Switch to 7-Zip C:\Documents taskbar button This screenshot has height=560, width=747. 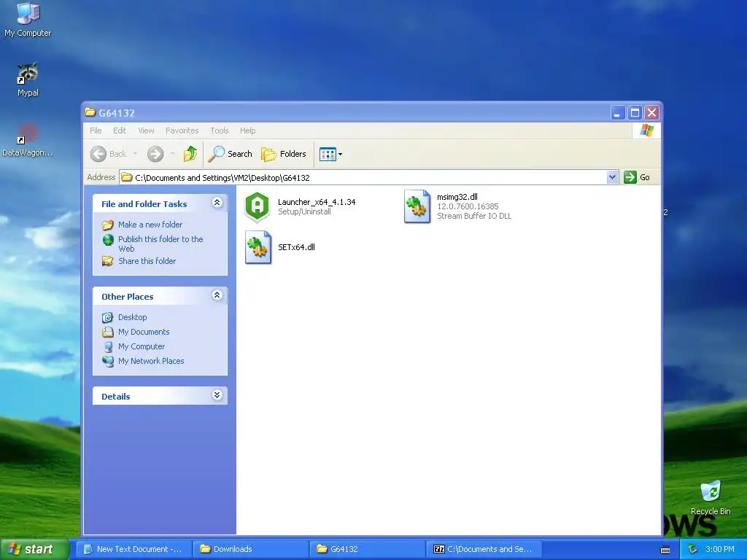coord(484,549)
